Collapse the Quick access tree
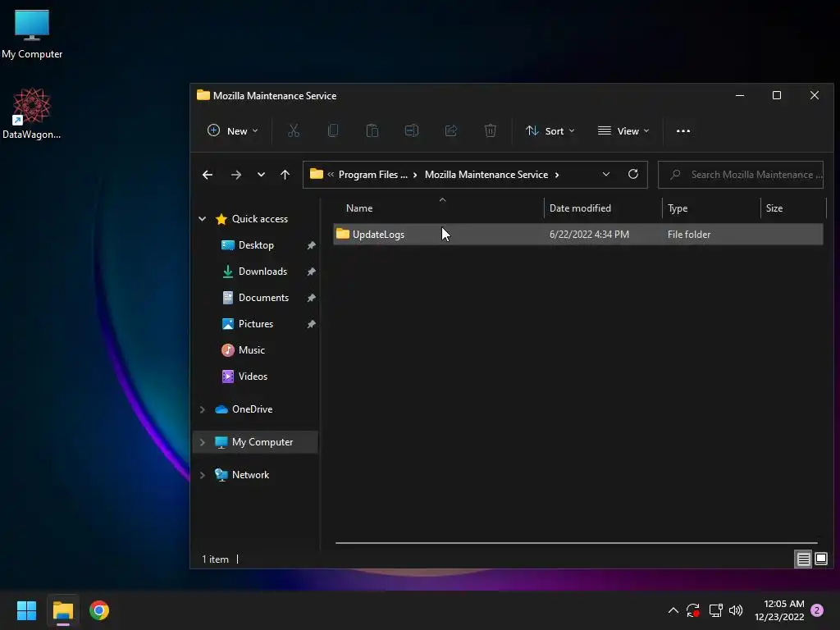The height and width of the screenshot is (630, 840). pyautogui.click(x=202, y=218)
